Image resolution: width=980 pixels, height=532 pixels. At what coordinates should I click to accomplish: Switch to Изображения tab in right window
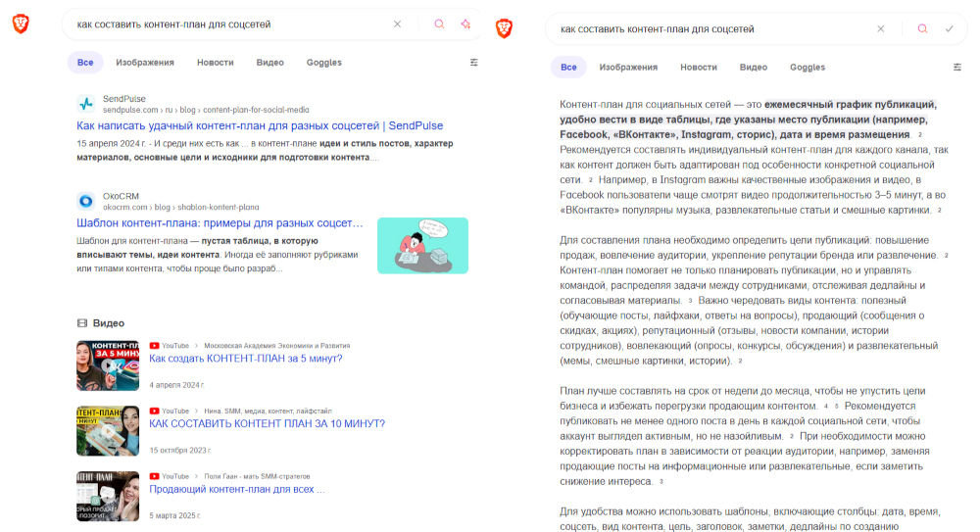tap(628, 67)
